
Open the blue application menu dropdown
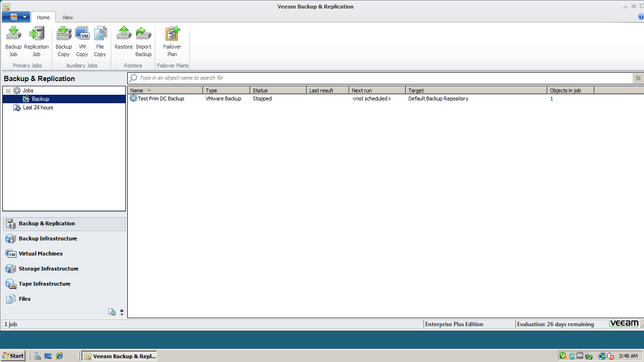tap(16, 17)
